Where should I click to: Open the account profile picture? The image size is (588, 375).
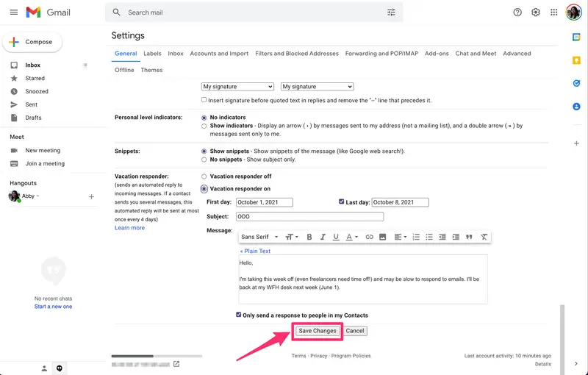point(573,12)
